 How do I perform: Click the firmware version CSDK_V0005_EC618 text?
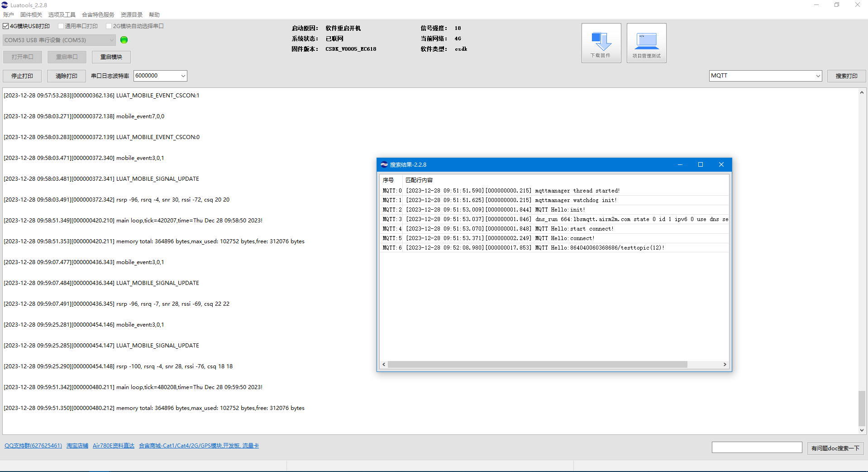click(x=351, y=49)
